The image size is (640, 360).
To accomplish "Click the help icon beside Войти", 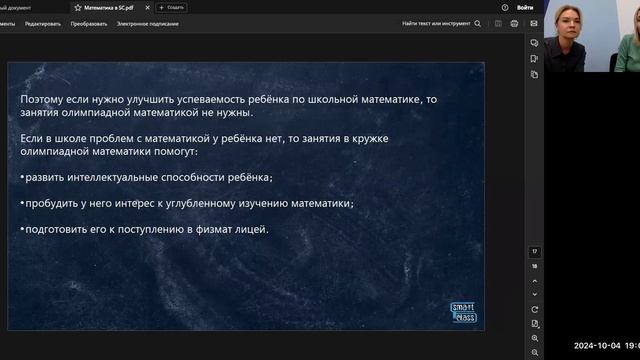I will click(x=505, y=8).
